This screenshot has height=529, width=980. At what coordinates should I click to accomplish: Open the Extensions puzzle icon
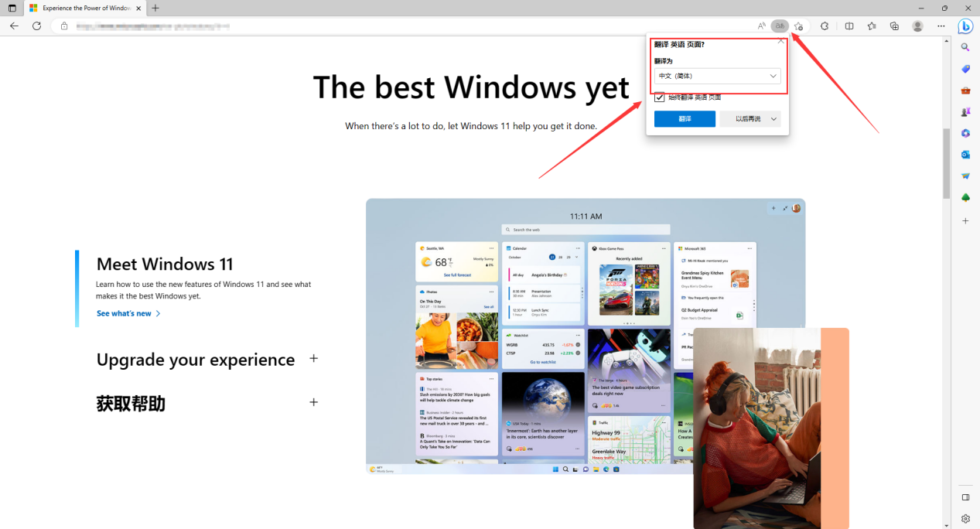pyautogui.click(x=825, y=26)
